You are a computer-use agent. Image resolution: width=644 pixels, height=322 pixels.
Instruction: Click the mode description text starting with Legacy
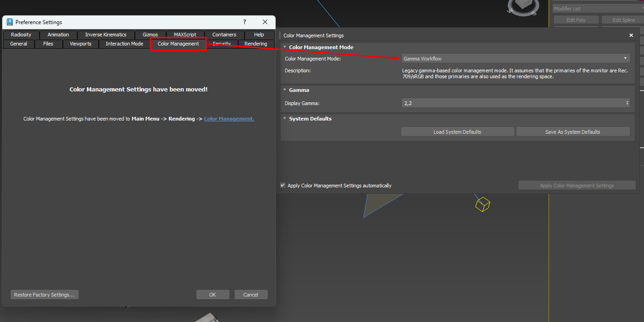tap(515, 74)
